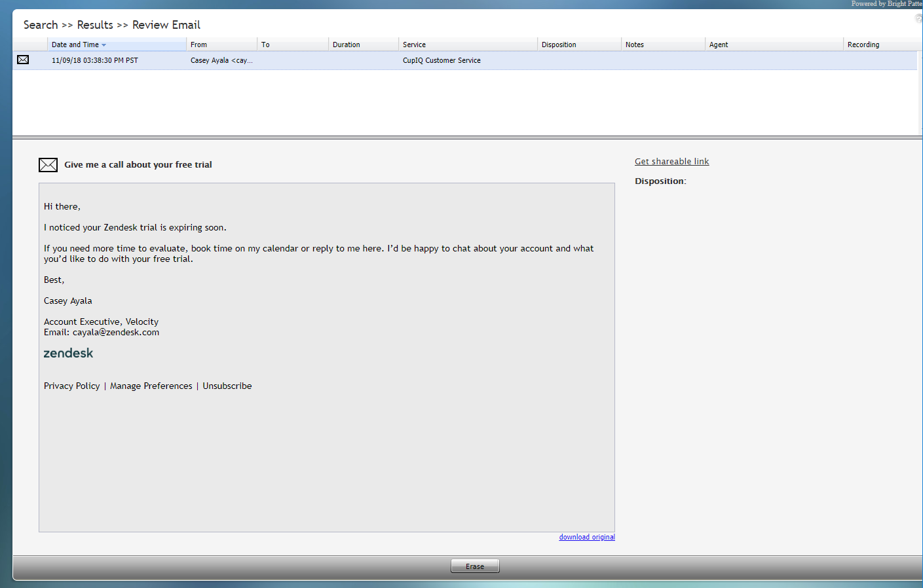
Task: Sort by Service column header
Action: pyautogui.click(x=468, y=45)
